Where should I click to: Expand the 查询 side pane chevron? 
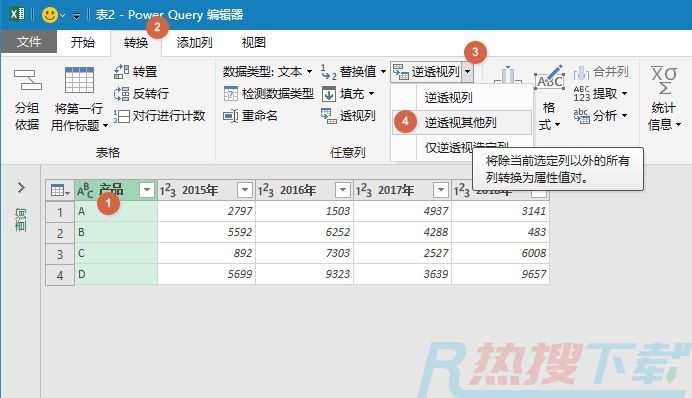[x=21, y=188]
